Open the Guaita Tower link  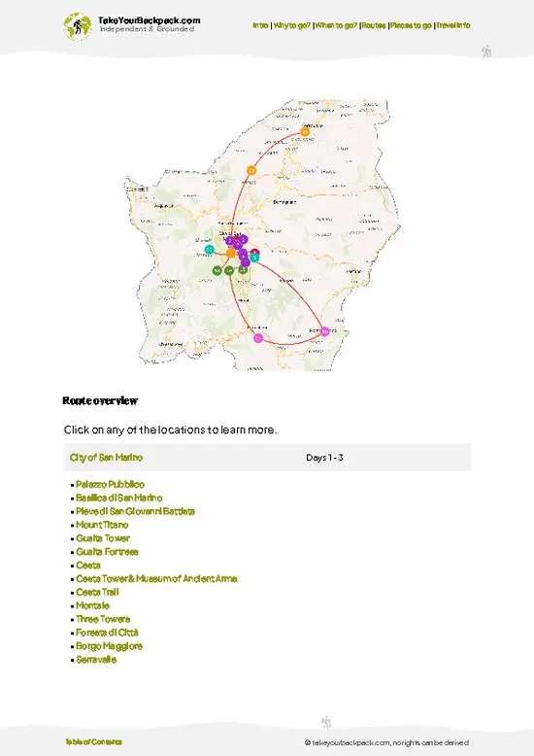pyautogui.click(x=103, y=538)
